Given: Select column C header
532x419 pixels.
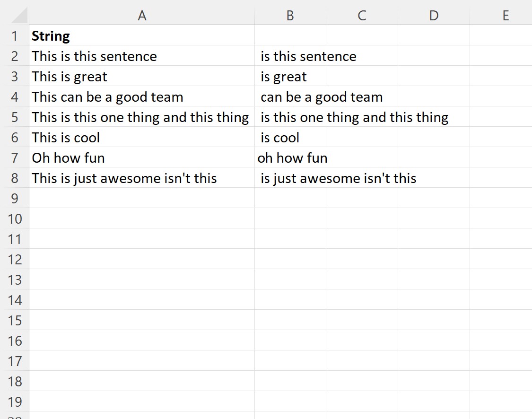Looking at the screenshot, I should [x=362, y=16].
